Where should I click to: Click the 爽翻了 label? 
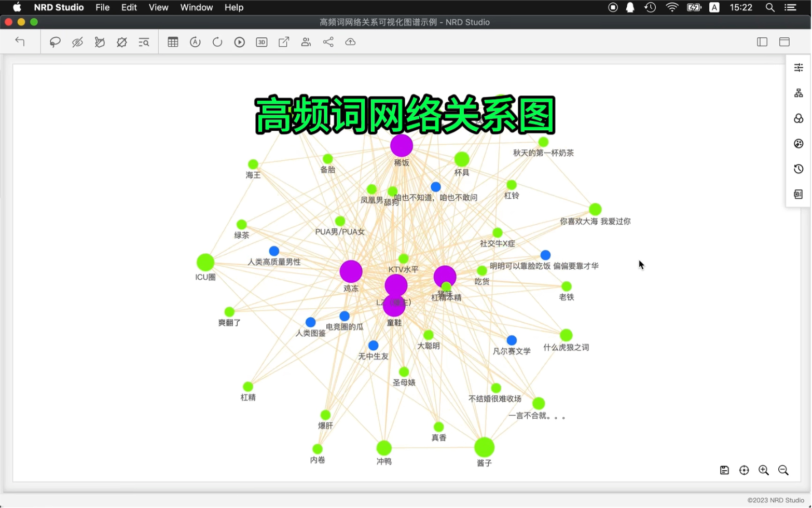(229, 323)
